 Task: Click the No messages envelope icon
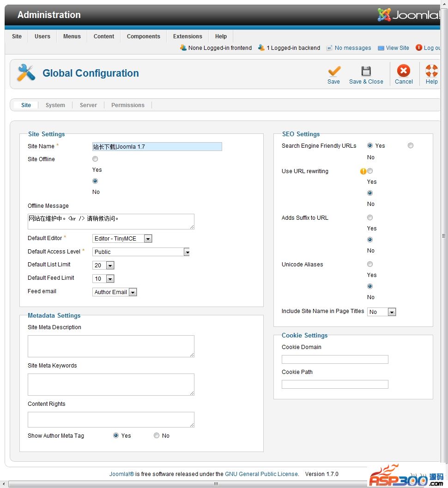tap(329, 48)
